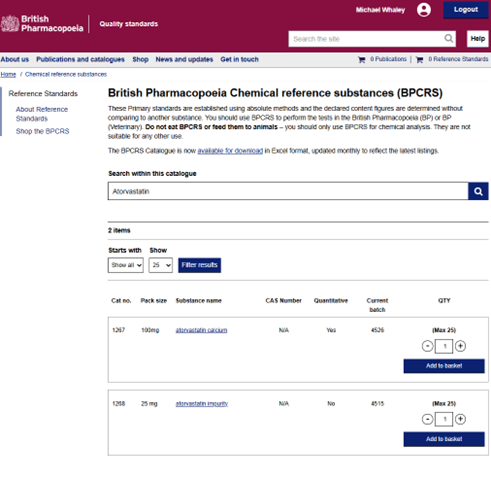
Task: Click Chemical reference substances breadcrumb text
Action: click(x=66, y=74)
